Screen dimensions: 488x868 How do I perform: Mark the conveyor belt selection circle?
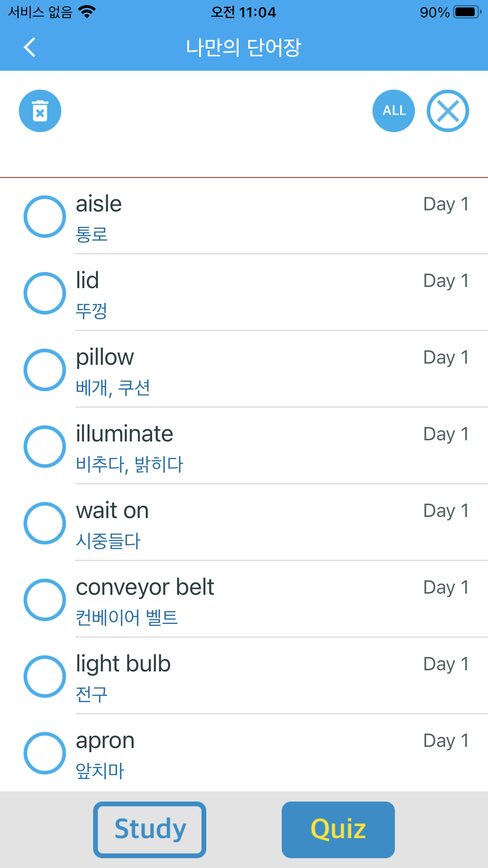(x=45, y=600)
